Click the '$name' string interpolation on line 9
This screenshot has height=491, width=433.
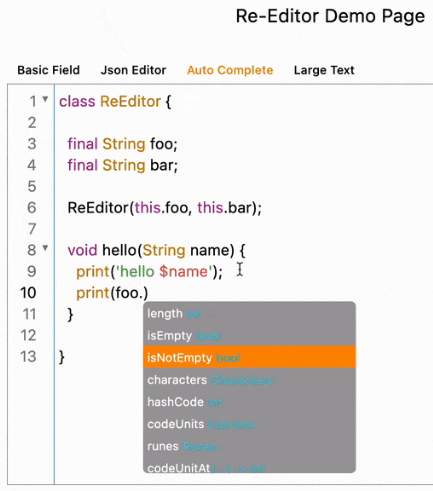click(183, 272)
